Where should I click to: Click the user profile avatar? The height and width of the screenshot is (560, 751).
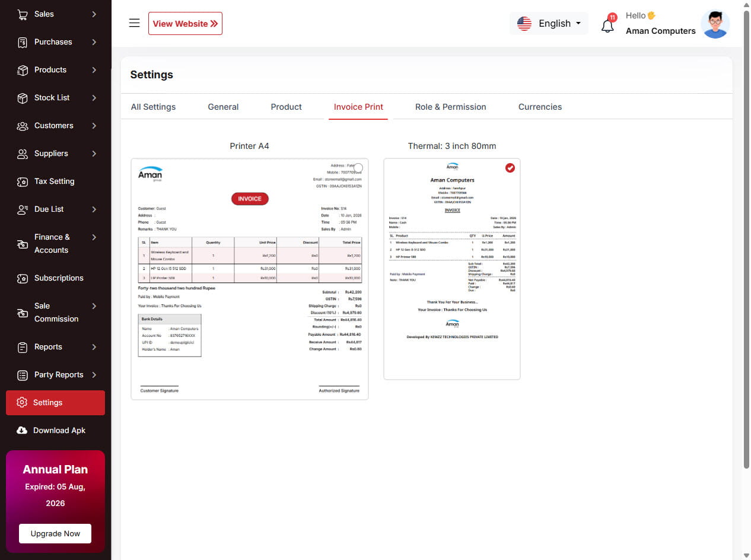715,24
